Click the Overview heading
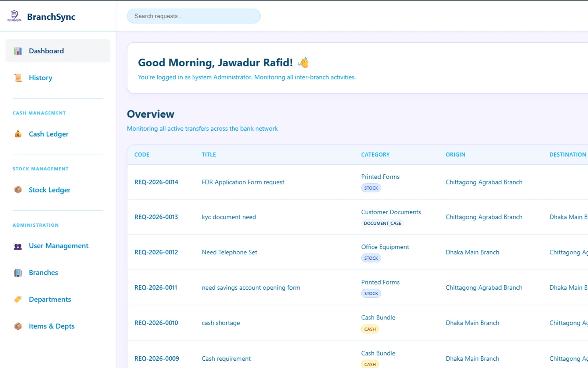This screenshot has height=368, width=588. coord(151,114)
